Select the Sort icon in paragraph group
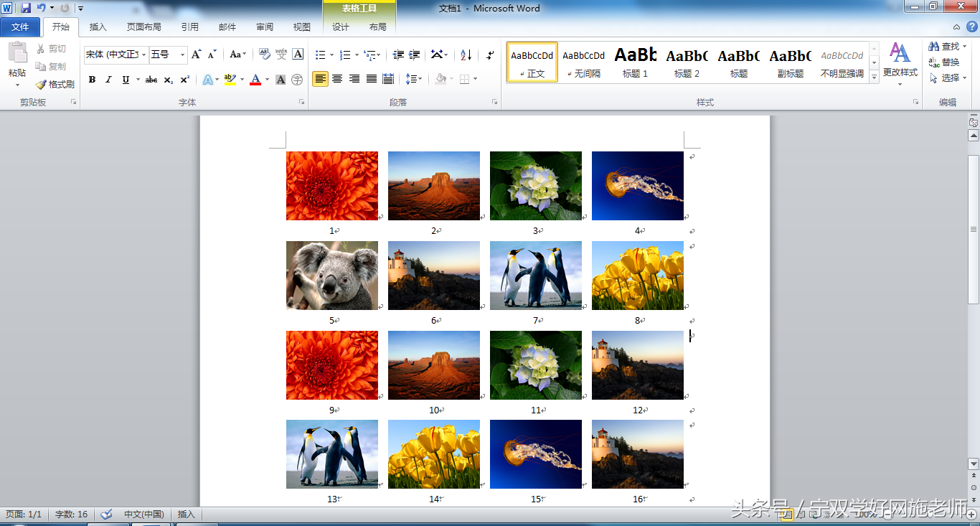Screen dimensions: 980x526 [466, 55]
